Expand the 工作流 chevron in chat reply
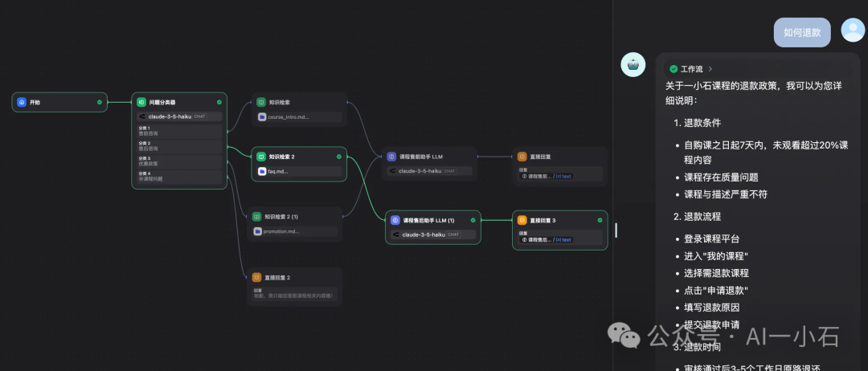Screen dimensions: 868x371 (710, 69)
